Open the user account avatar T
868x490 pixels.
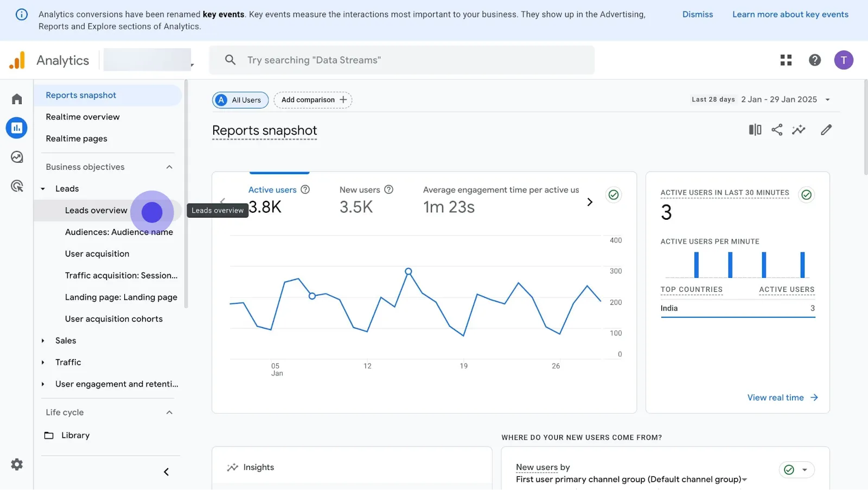[x=844, y=60]
